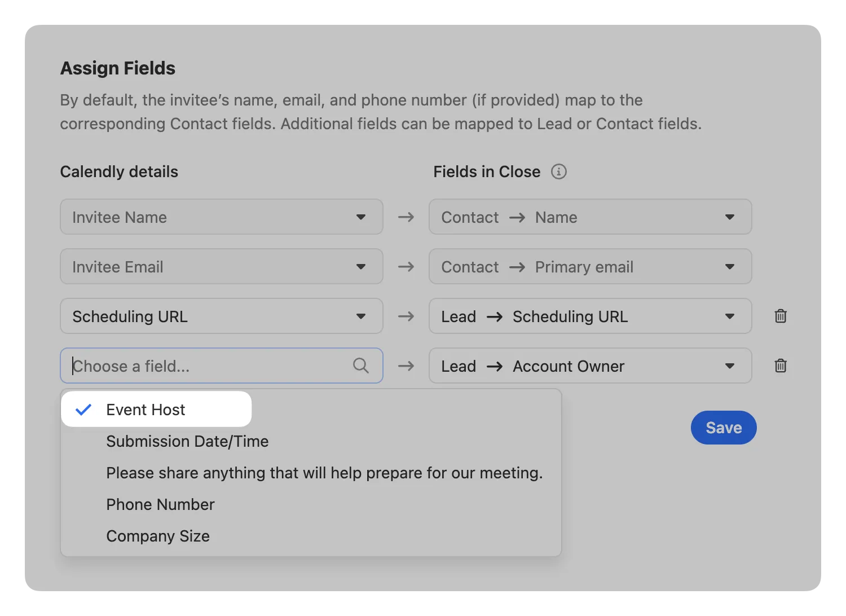
Task: Open the Lead Account Owner dropdown
Action: 591,366
